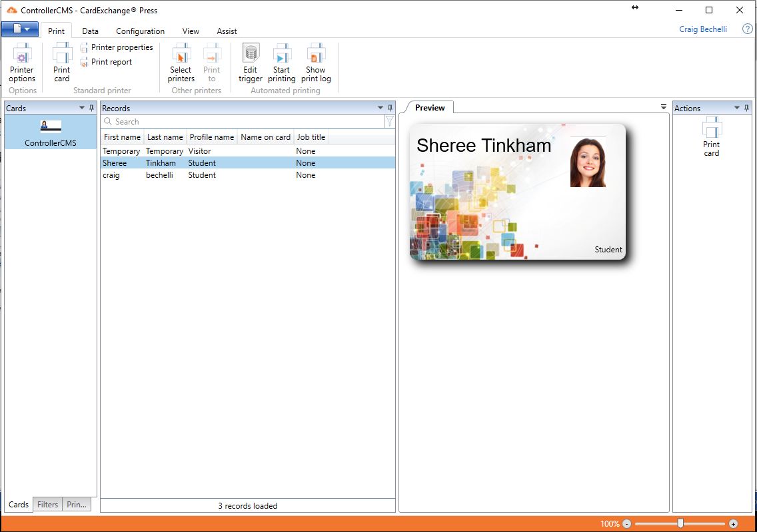
Task: Pin the Records panel
Action: pos(390,108)
